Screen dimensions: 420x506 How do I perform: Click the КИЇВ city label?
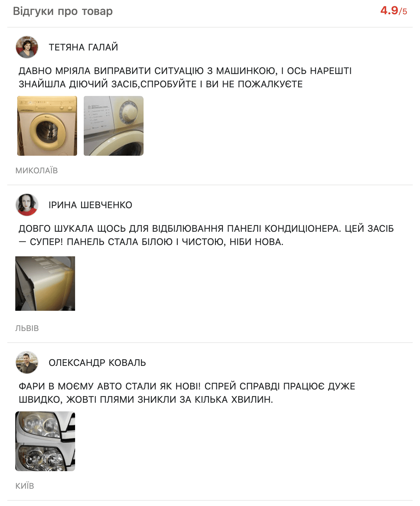pyautogui.click(x=25, y=486)
